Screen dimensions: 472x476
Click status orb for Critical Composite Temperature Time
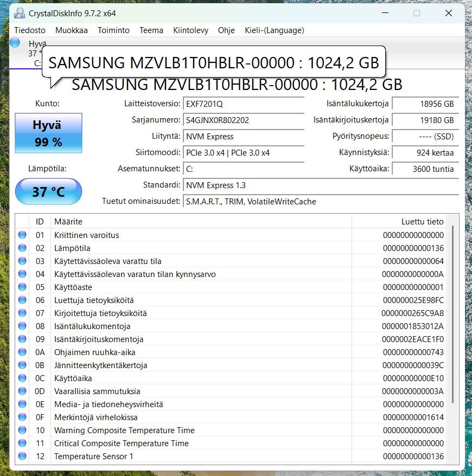[22, 443]
